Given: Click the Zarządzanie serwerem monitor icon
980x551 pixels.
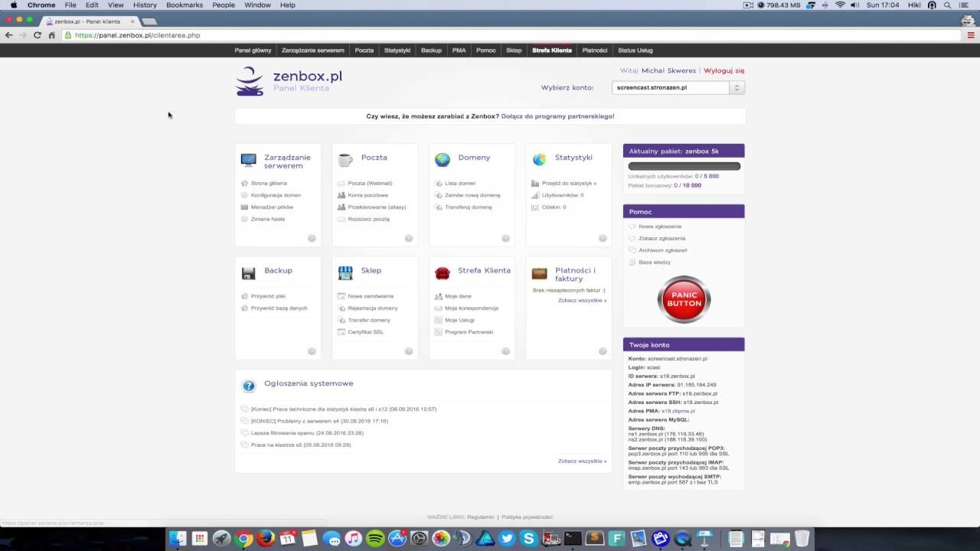Looking at the screenshot, I should [248, 160].
